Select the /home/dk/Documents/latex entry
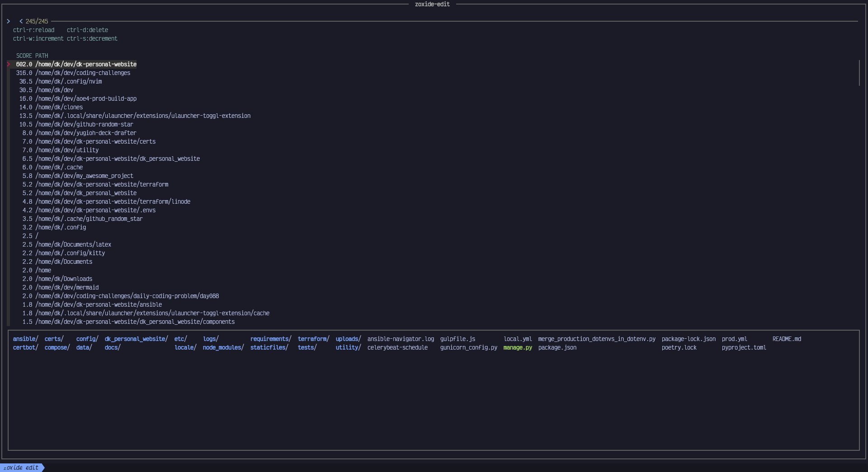This screenshot has height=472, width=868. tap(73, 244)
